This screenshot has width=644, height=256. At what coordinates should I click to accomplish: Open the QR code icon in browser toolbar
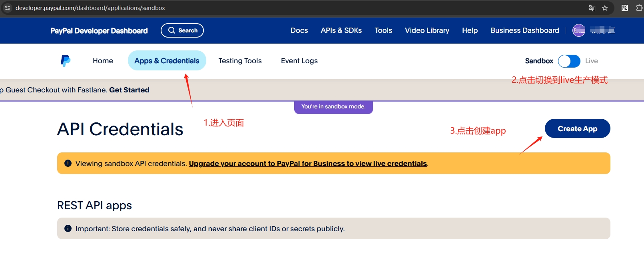625,8
